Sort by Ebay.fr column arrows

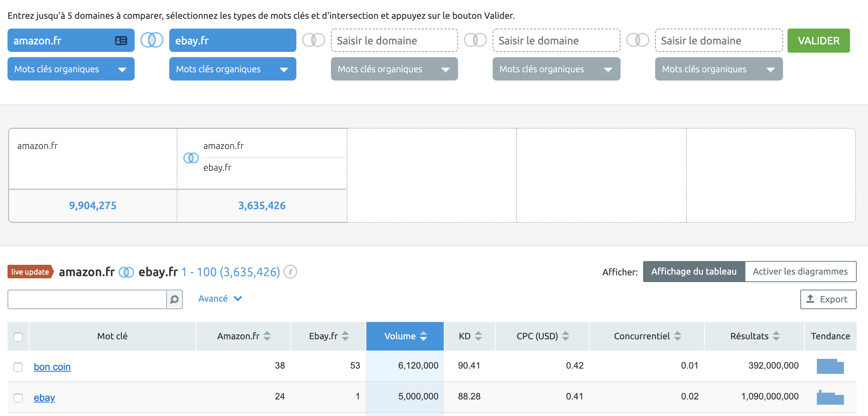pos(345,336)
